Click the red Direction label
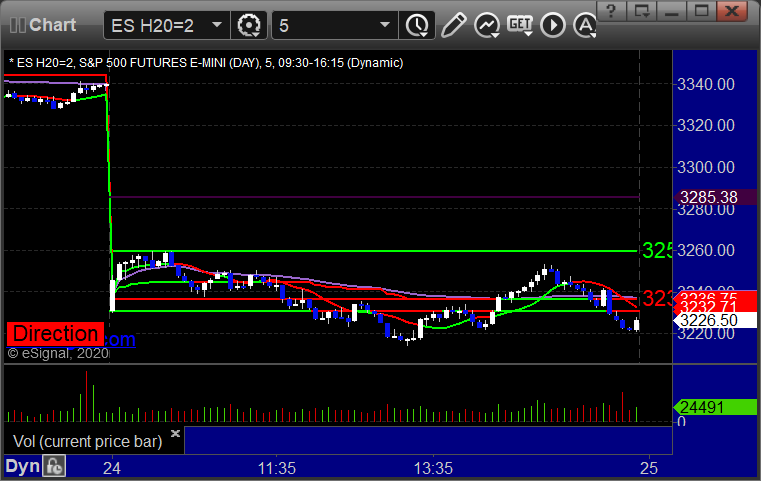Screen dimensions: 761x481 pyautogui.click(x=55, y=334)
